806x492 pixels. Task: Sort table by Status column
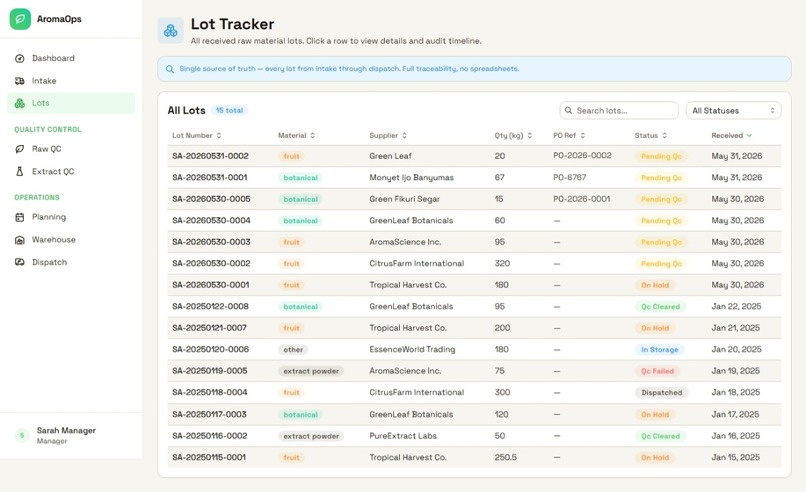coord(650,135)
